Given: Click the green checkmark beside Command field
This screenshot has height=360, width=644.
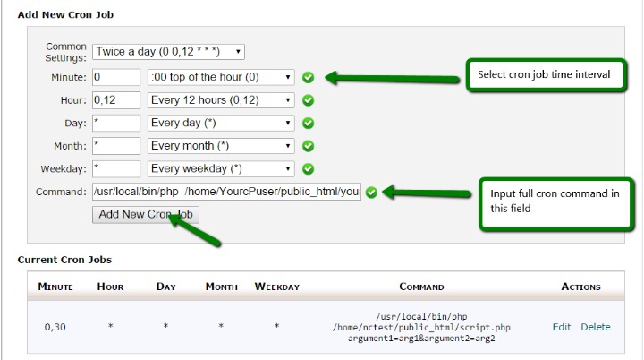Looking at the screenshot, I should (x=371, y=191).
